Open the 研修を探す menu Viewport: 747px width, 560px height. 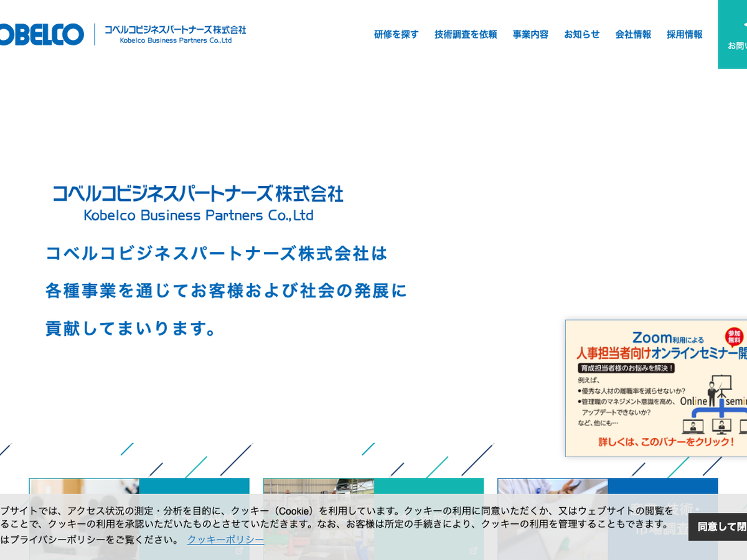point(396,34)
